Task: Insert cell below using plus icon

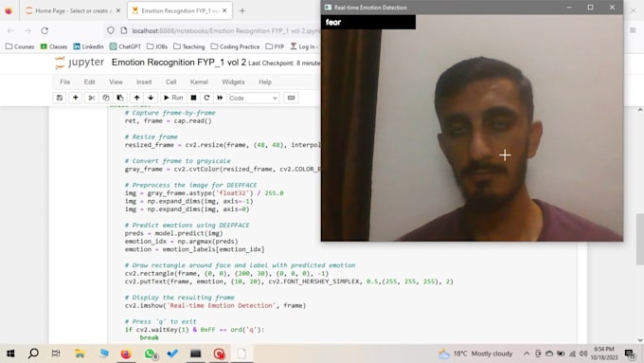Action: pos(75,98)
